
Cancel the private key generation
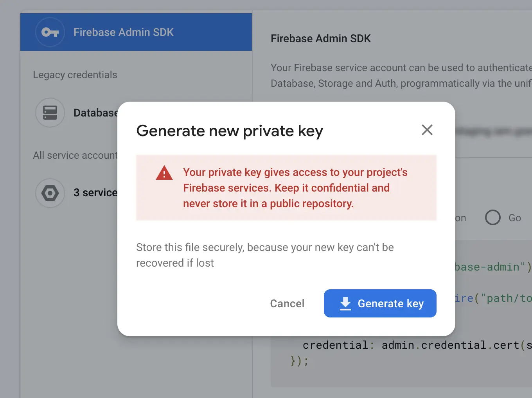(287, 303)
